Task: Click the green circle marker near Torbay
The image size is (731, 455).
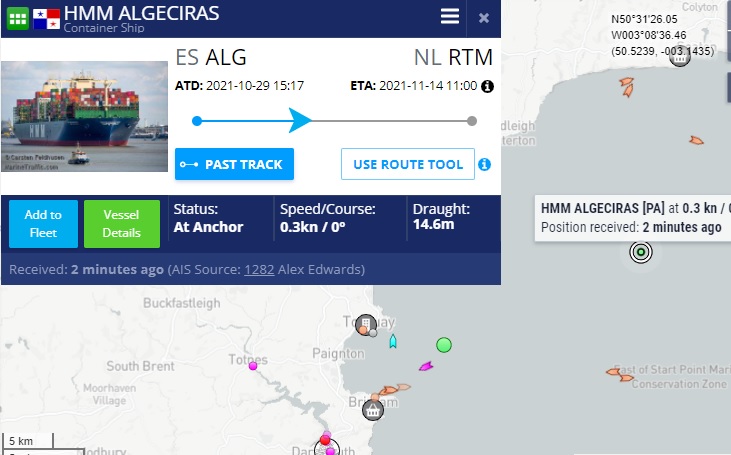Action: (444, 345)
